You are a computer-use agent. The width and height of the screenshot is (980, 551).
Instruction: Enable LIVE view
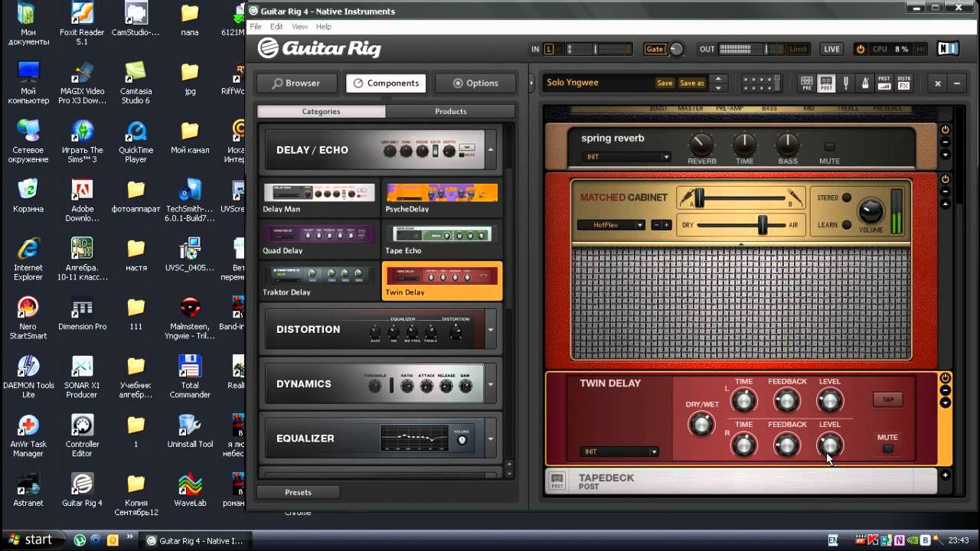(x=831, y=49)
